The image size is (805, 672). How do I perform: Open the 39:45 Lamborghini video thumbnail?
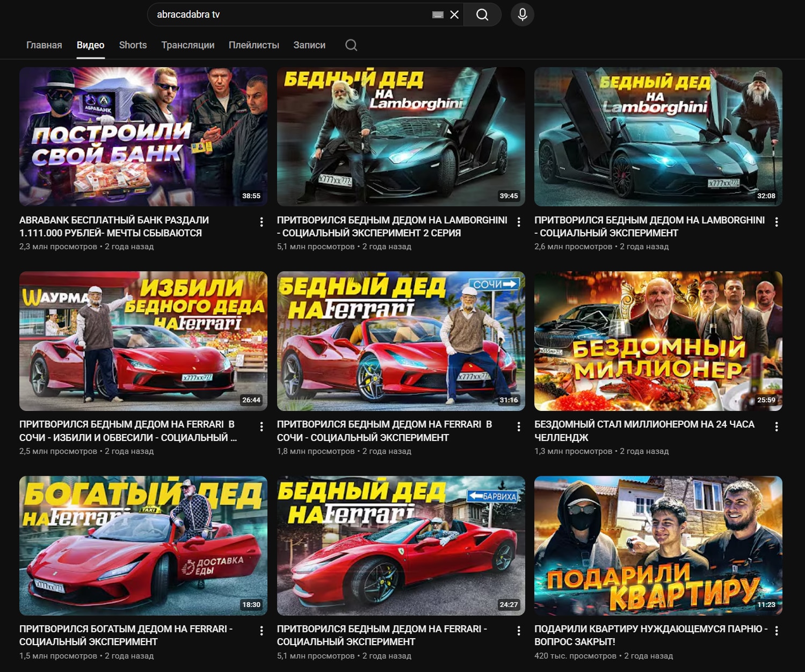click(401, 136)
